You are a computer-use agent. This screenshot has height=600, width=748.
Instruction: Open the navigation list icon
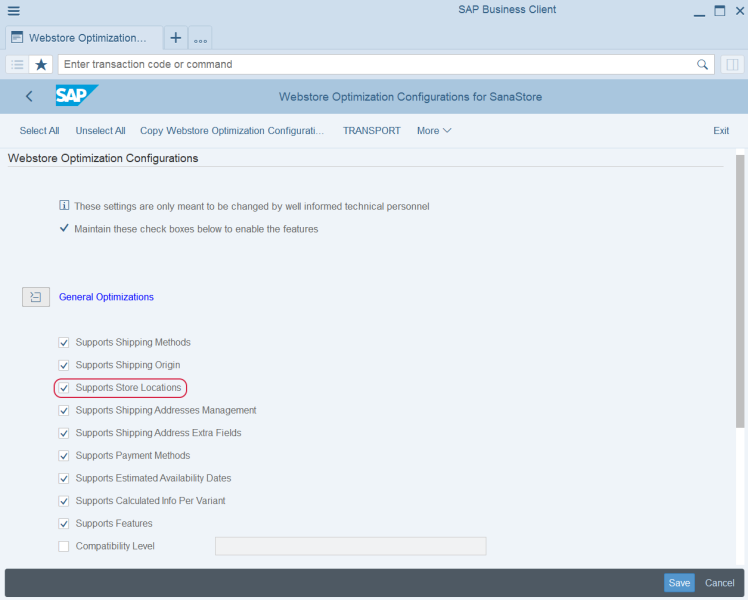point(17,64)
